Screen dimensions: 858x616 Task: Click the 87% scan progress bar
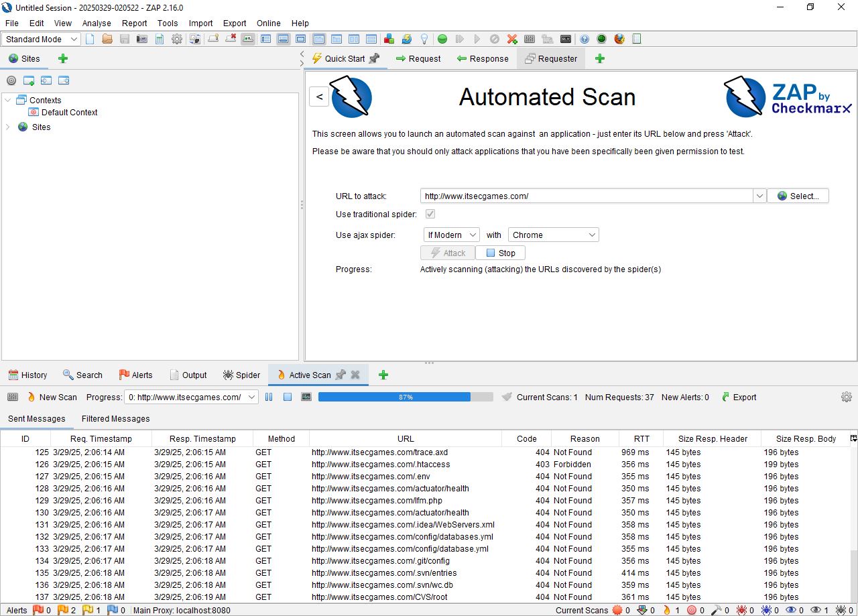406,397
